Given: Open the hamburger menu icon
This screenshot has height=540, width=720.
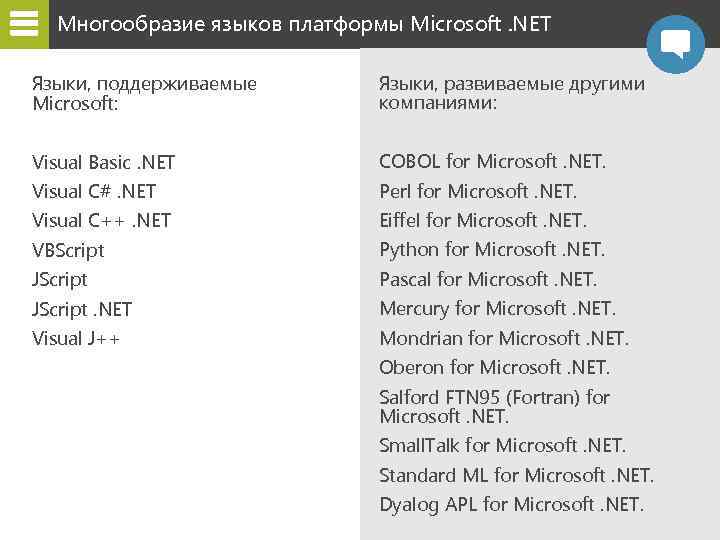Looking at the screenshot, I should pos(23,23).
